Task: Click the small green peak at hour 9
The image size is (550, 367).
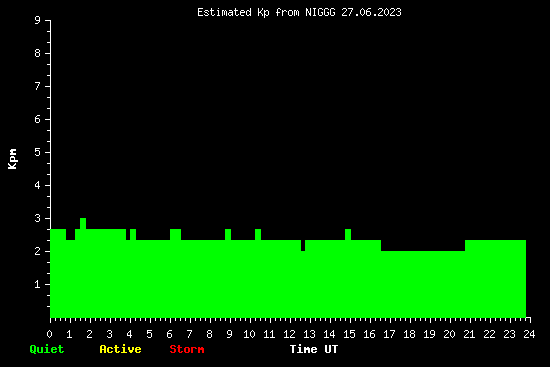Action: tap(228, 234)
